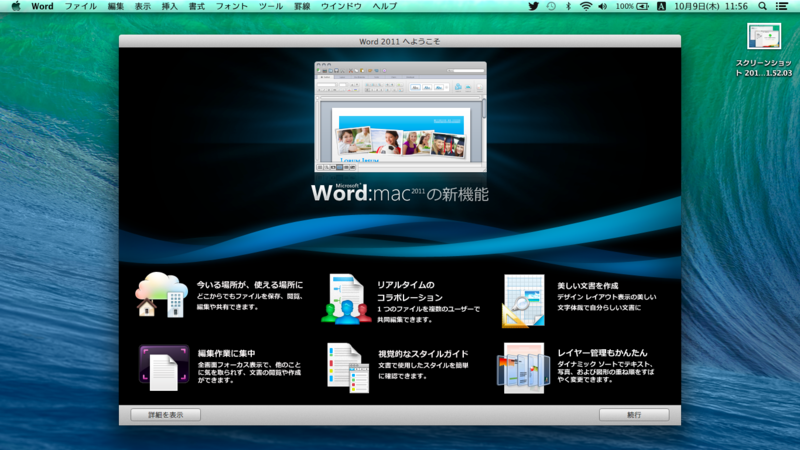Viewport: 800px width, 450px height.
Task: Open the ファイル menu
Action: [x=80, y=6]
